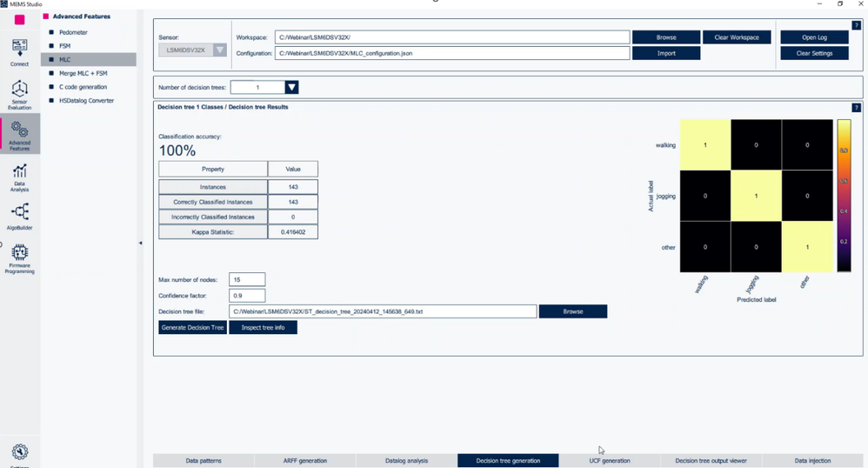868x468 pixels.
Task: Click the Clear Workspace button
Action: pyautogui.click(x=737, y=37)
